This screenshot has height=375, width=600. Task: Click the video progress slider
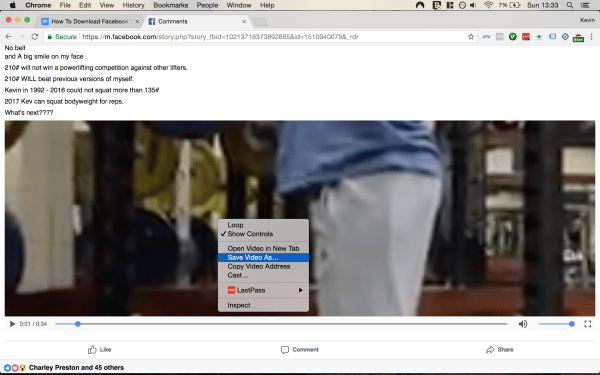tap(281, 324)
